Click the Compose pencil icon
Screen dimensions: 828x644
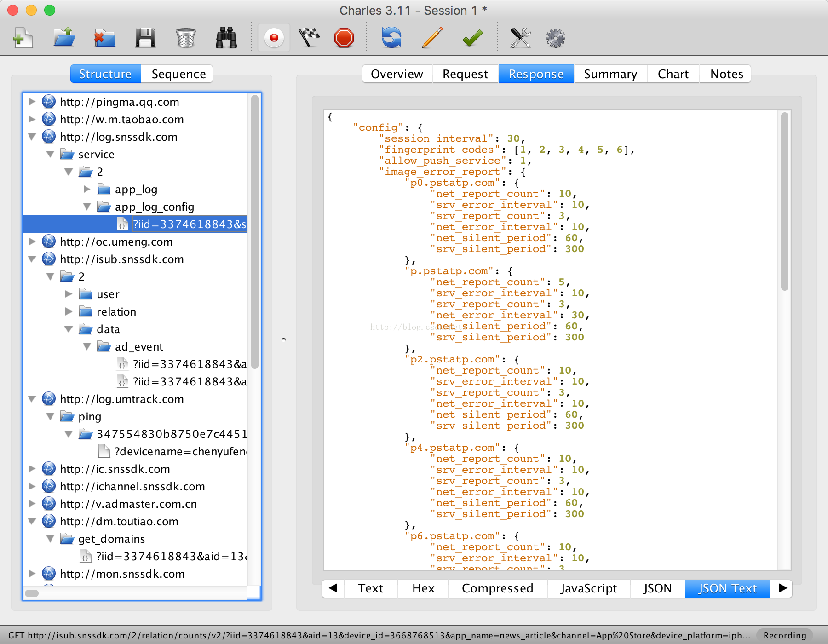pyautogui.click(x=432, y=38)
